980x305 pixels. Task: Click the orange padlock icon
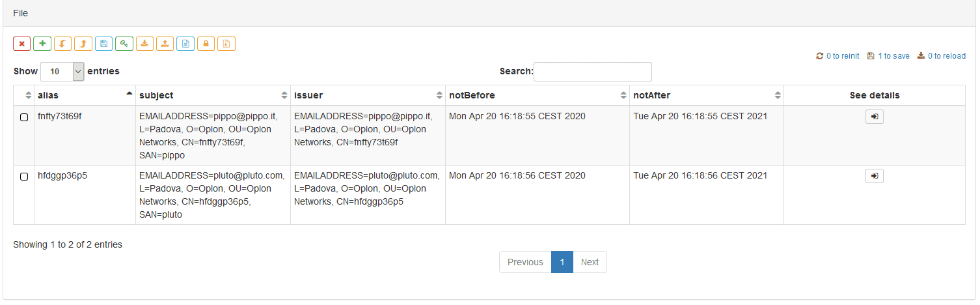[x=206, y=44]
